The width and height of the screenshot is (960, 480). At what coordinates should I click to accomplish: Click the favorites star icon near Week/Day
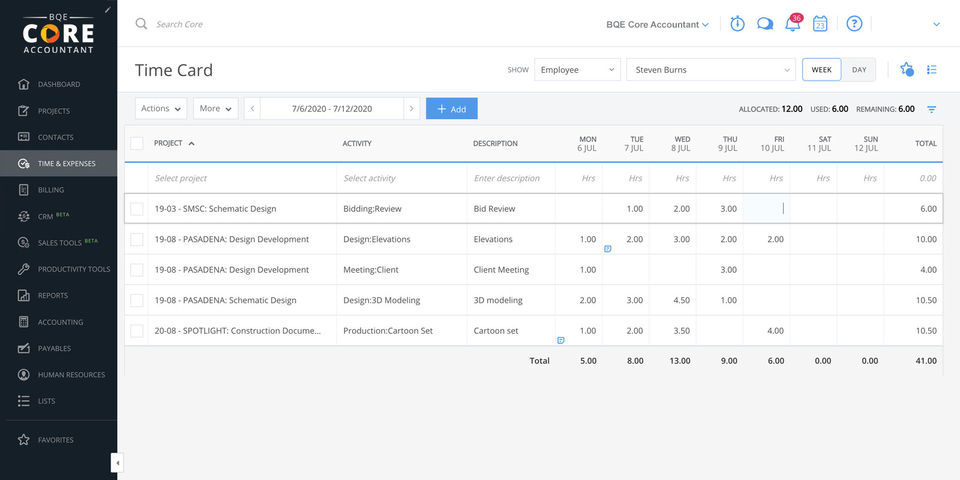[906, 70]
